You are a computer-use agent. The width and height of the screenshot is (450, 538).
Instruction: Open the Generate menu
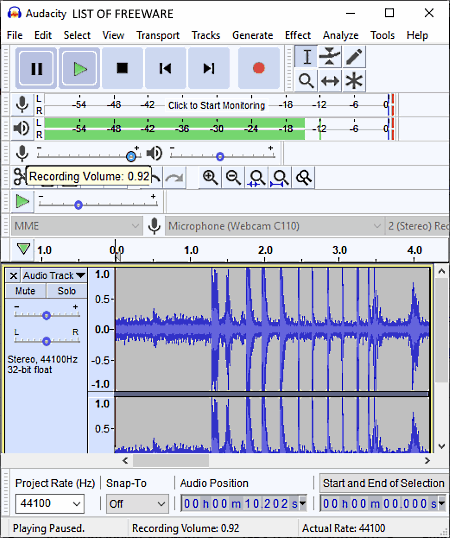(x=252, y=35)
